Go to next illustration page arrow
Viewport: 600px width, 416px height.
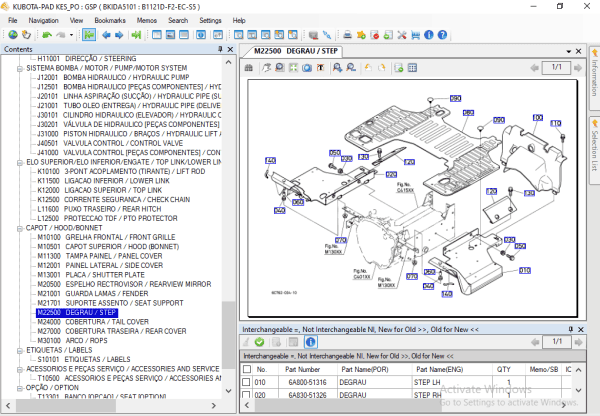(x=578, y=68)
